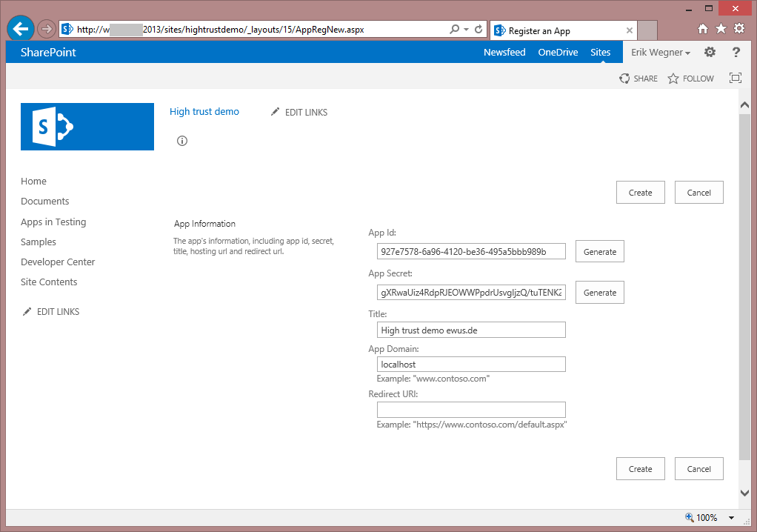Click the info icon below the site logo
Viewport: 757px width, 532px height.
(181, 140)
